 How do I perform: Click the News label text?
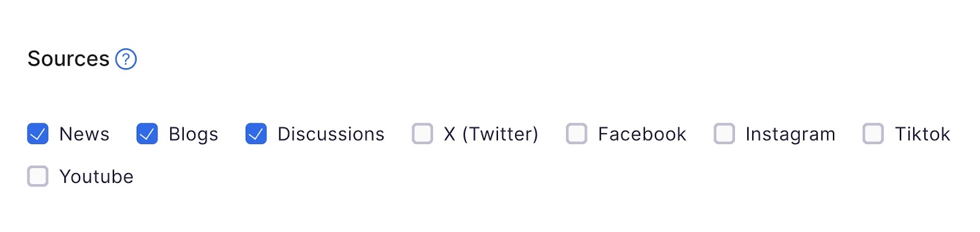coord(85,134)
